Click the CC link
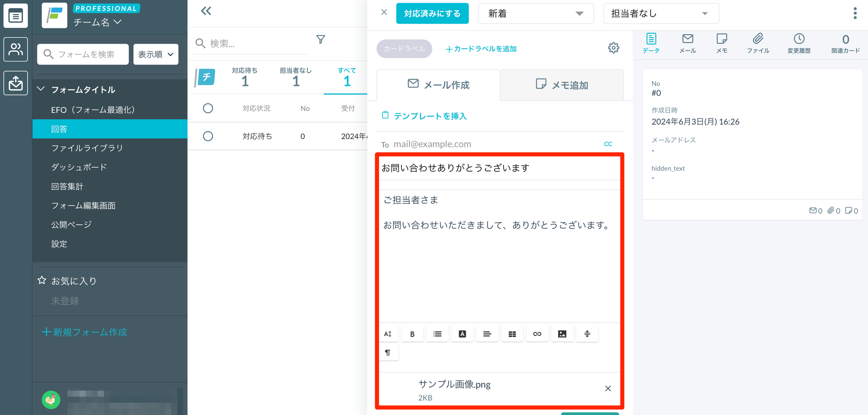The height and width of the screenshot is (415, 868). (608, 144)
